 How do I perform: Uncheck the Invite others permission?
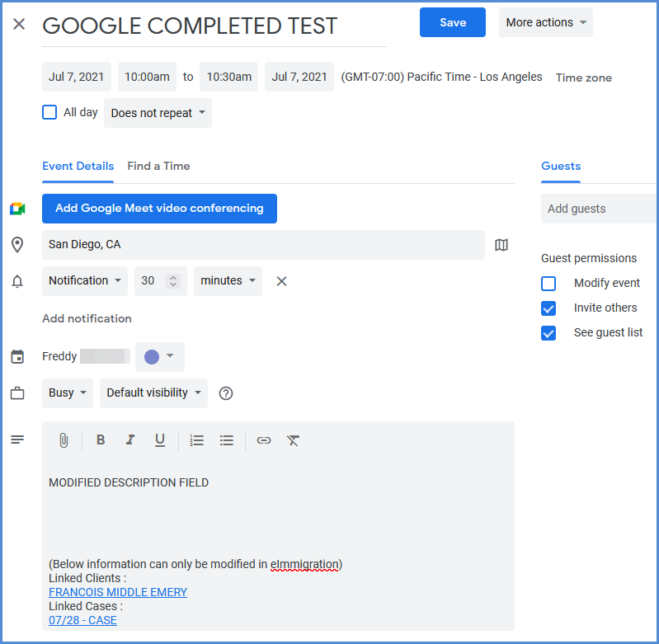(548, 308)
